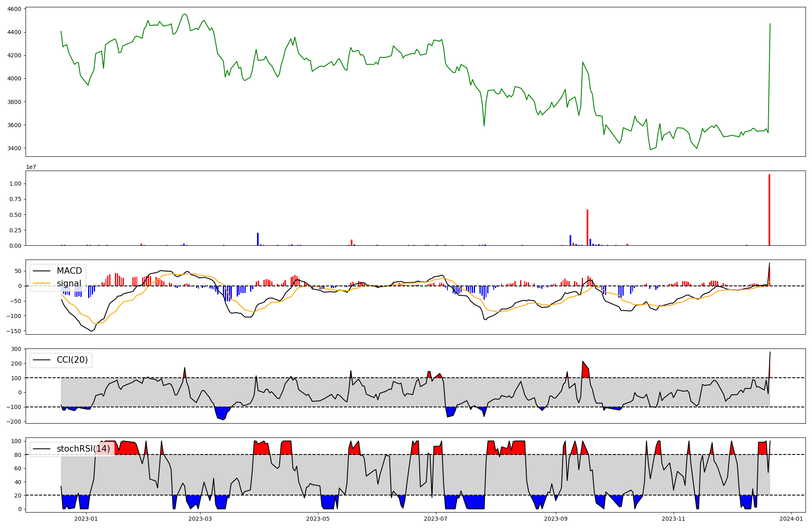812x528 pixels.
Task: Click the 2023-11 x-axis date label
Action: (674, 519)
